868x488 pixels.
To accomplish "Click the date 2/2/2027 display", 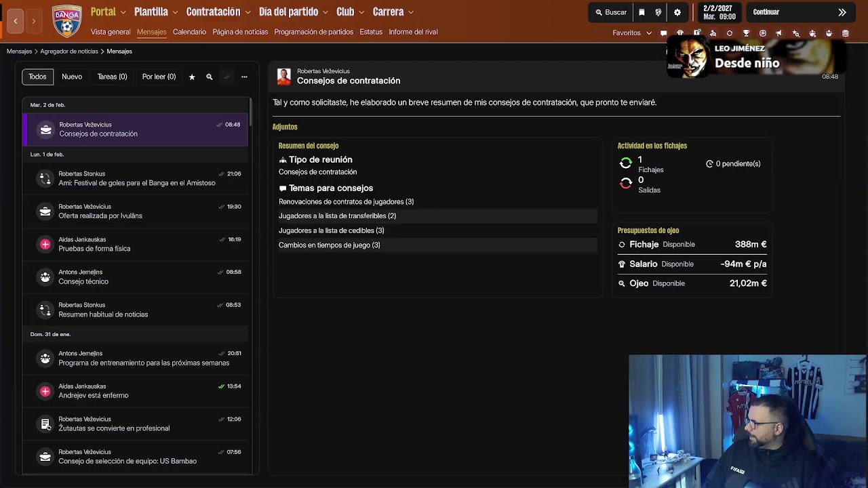I will tap(719, 12).
